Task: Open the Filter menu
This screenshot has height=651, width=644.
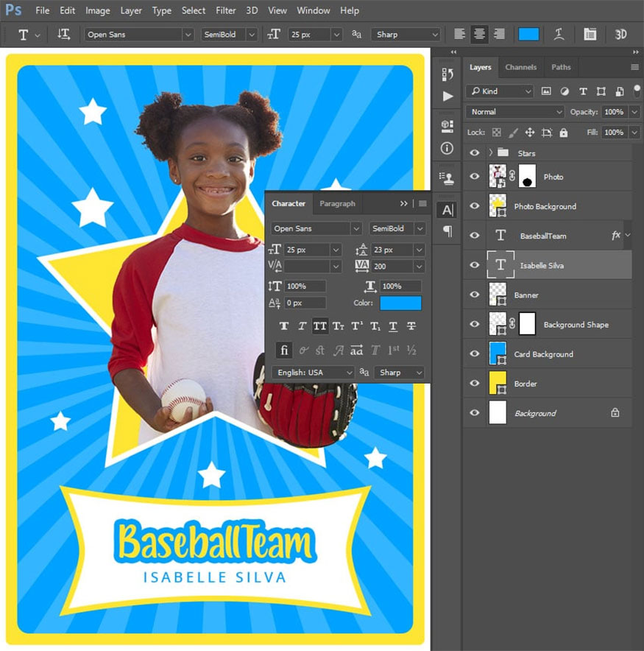Action: [x=226, y=10]
